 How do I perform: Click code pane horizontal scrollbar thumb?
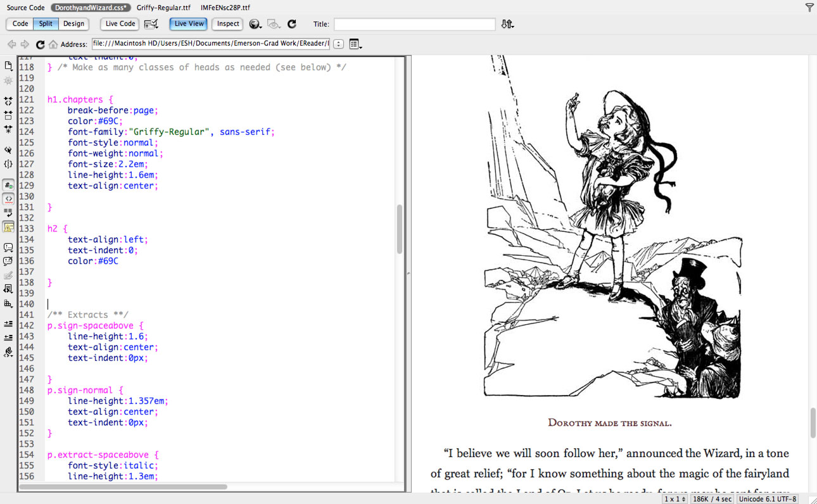coord(123,487)
